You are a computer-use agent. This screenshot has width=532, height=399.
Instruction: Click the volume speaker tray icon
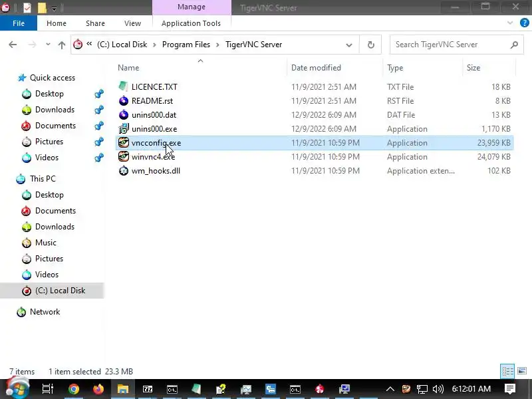(x=438, y=389)
